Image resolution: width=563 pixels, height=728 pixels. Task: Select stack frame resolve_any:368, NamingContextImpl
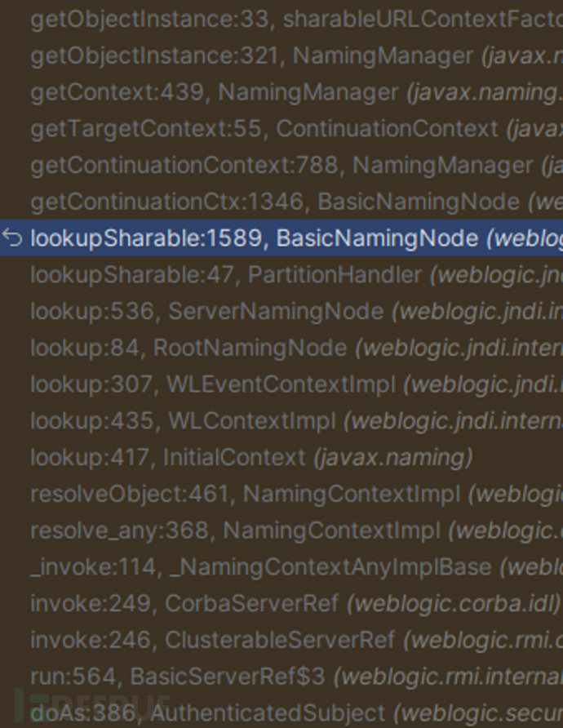pos(281,530)
